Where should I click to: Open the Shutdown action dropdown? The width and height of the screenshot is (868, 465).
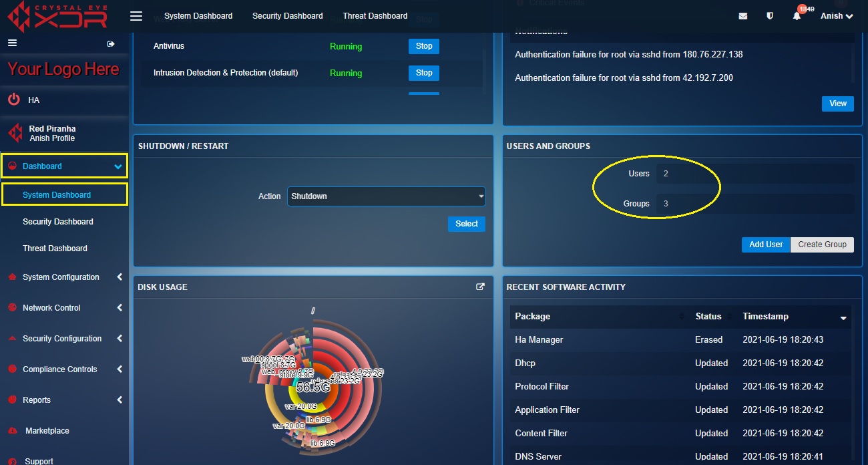387,196
